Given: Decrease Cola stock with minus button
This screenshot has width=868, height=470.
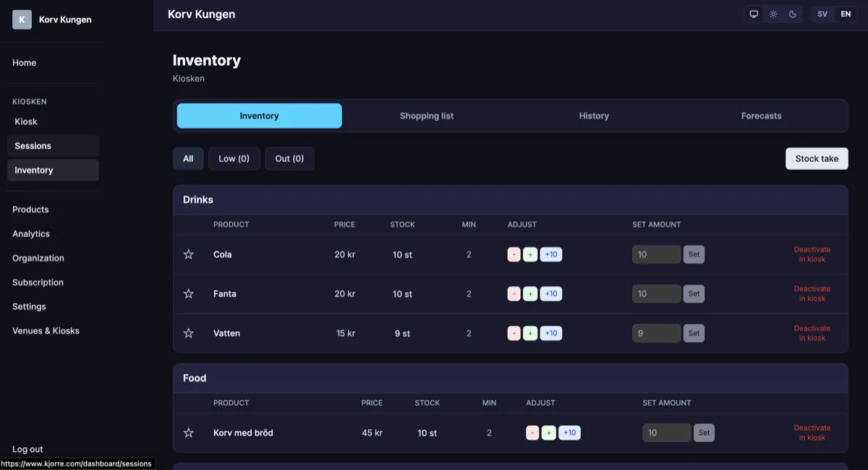Looking at the screenshot, I should coord(514,255).
